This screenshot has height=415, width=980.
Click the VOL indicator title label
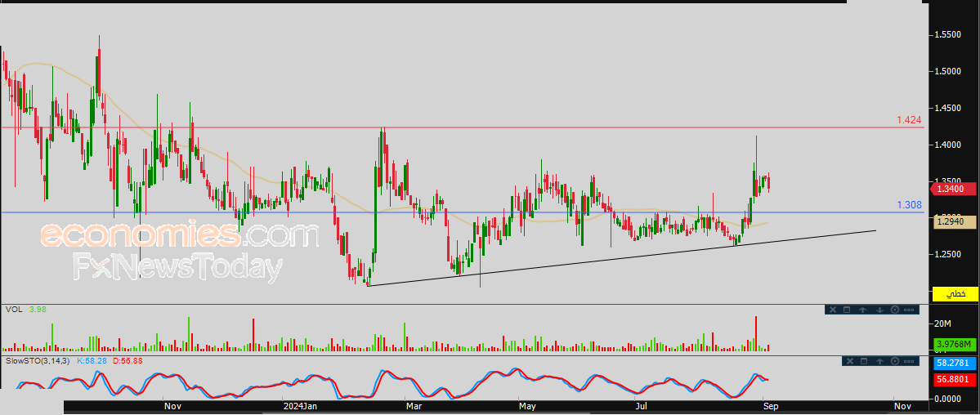[13, 310]
